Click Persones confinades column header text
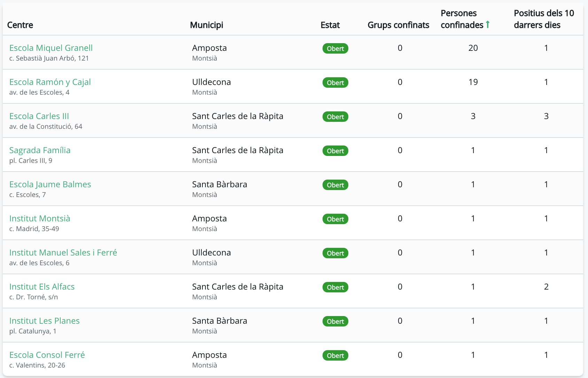 462,19
